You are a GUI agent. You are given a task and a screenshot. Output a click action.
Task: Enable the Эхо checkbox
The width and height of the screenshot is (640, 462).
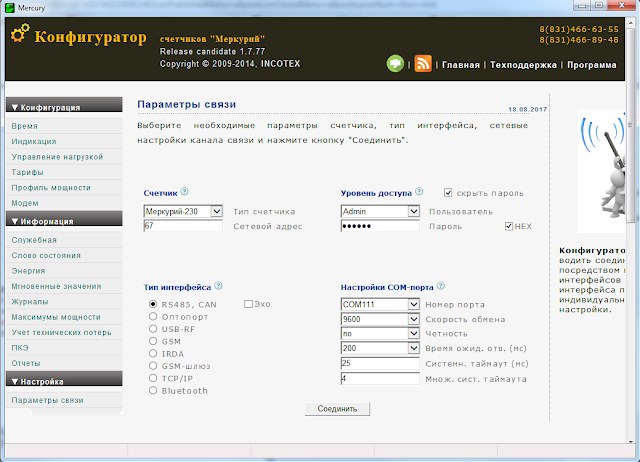248,304
